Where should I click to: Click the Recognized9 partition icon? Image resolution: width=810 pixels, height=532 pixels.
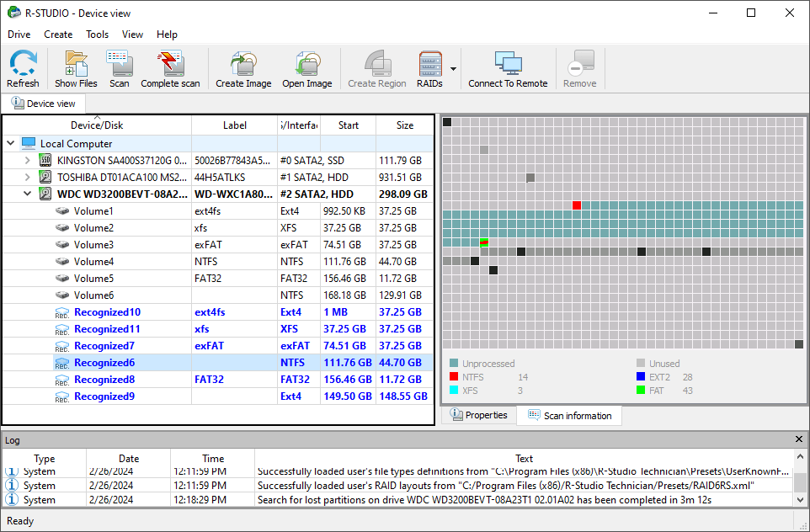[x=62, y=396]
